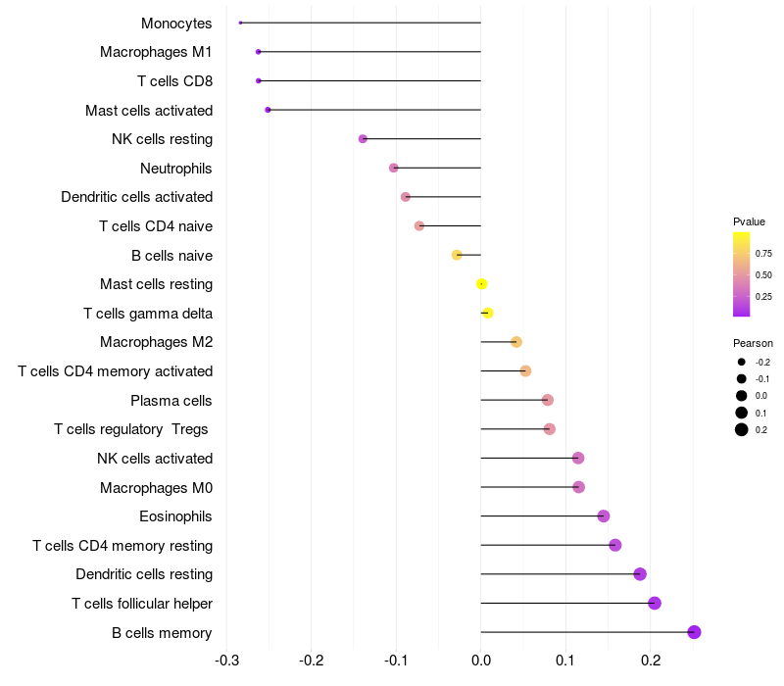Click the -0.3 x-axis tick label
This screenshot has height=686, width=784.
[x=226, y=661]
